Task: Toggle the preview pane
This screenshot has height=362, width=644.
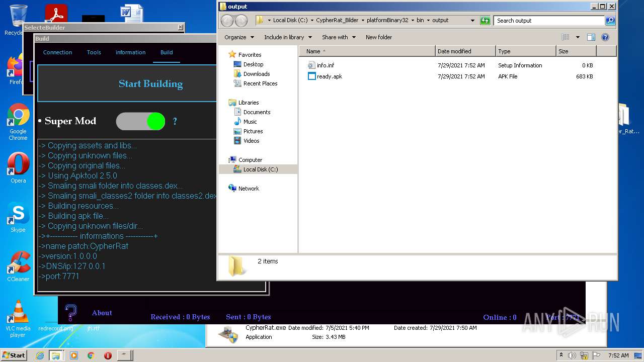Action: click(x=591, y=37)
